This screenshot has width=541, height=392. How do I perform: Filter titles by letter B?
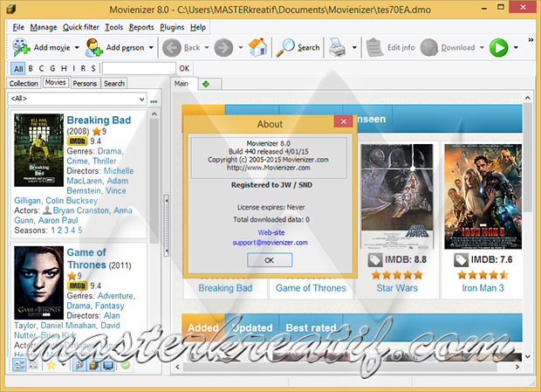(x=31, y=69)
